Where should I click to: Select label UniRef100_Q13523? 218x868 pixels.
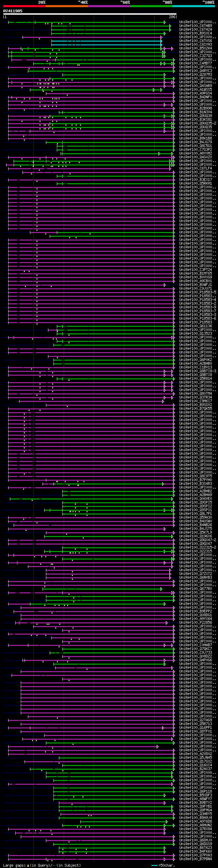tap(196, 333)
